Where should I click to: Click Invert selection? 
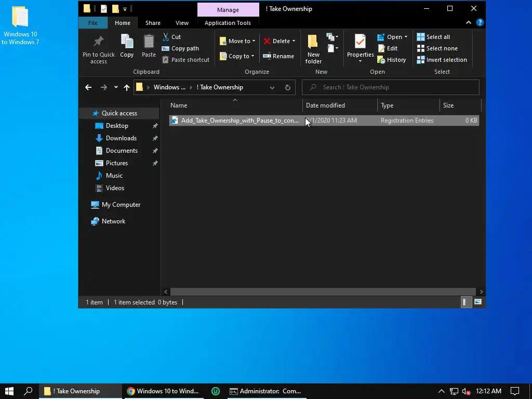[x=442, y=60]
